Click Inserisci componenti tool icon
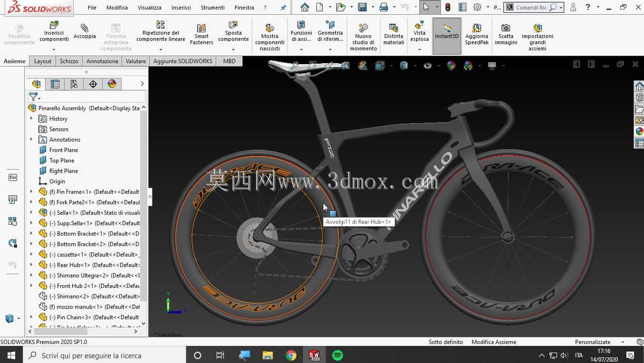This screenshot has height=363, width=644. (54, 25)
